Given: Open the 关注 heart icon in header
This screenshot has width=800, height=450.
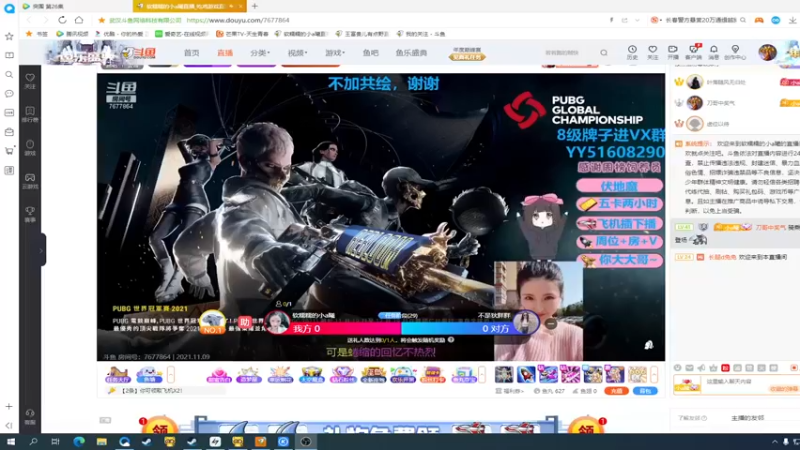Looking at the screenshot, I should point(653,52).
